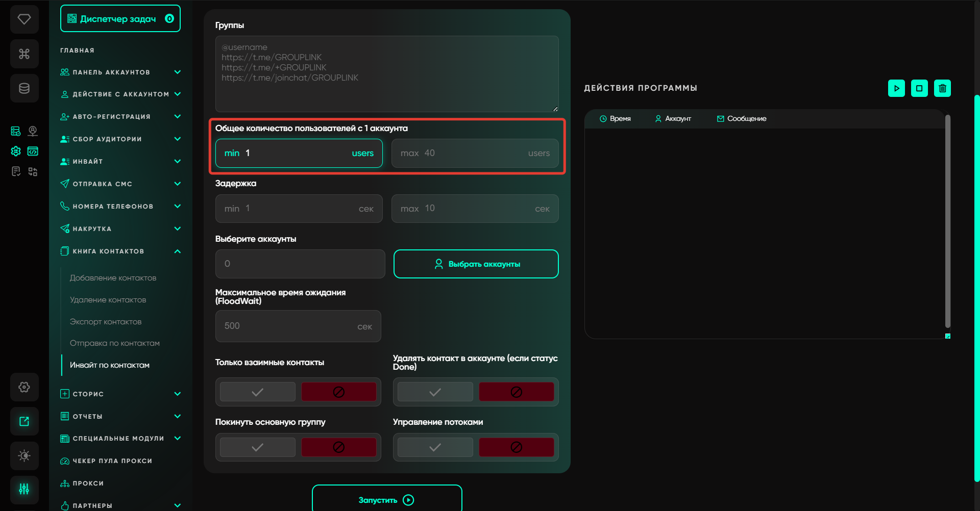Enable "Только взаимные контакты" with checkmark
980x511 pixels.
click(x=257, y=392)
